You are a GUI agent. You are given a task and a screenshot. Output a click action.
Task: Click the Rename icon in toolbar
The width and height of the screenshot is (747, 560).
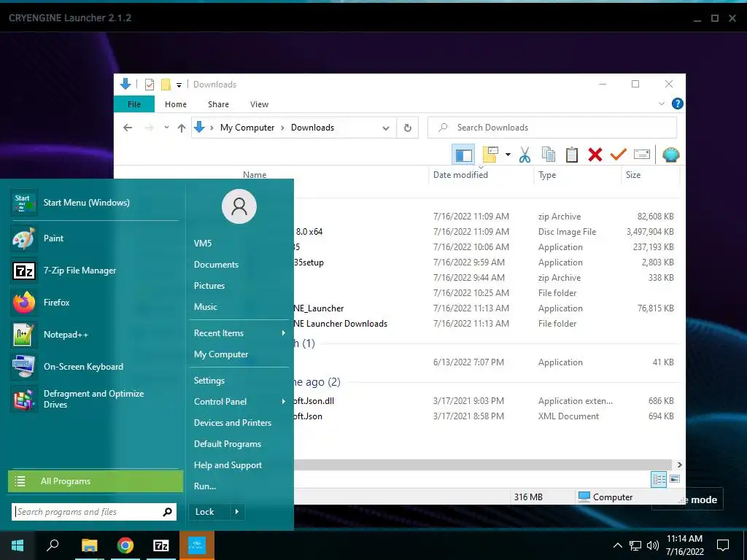point(642,155)
